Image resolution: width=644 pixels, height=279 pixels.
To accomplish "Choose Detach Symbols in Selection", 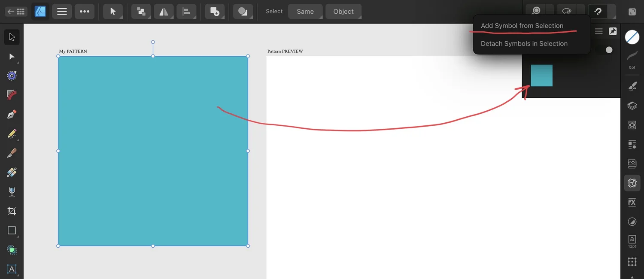I will click(x=524, y=43).
